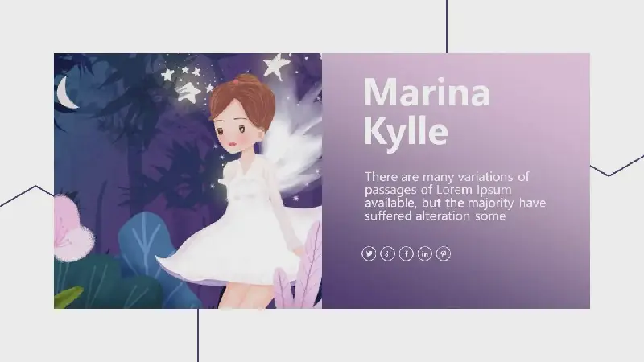
Task: Click the "Kylle" surname text
Action: 406,131
